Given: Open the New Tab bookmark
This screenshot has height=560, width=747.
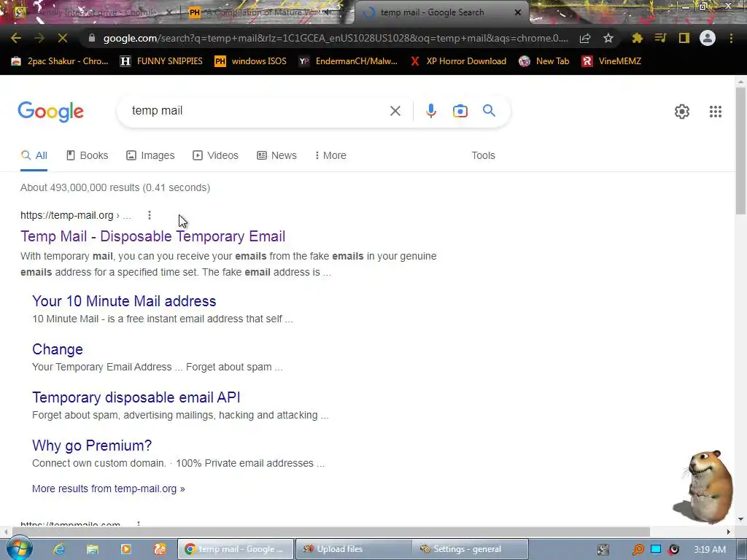Looking at the screenshot, I should (x=544, y=61).
